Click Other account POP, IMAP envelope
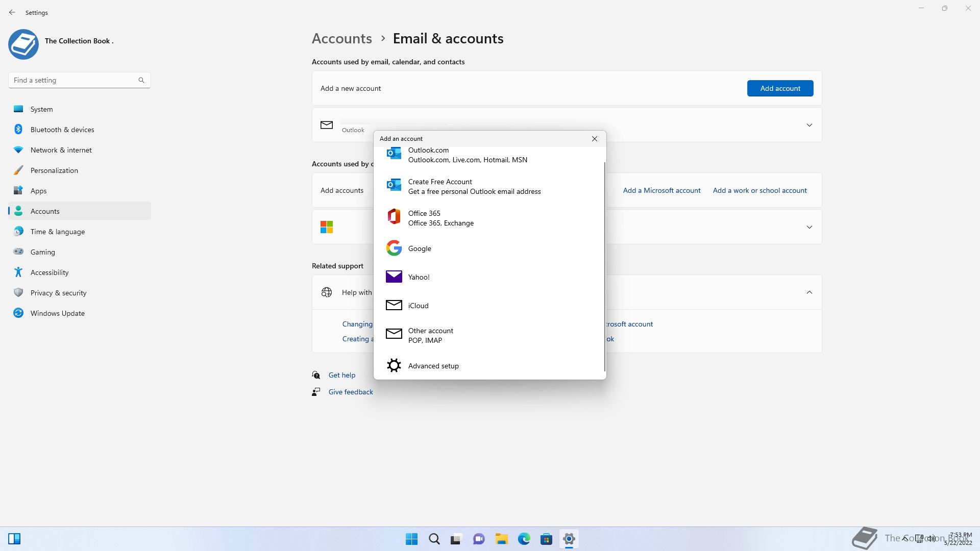 pos(394,334)
